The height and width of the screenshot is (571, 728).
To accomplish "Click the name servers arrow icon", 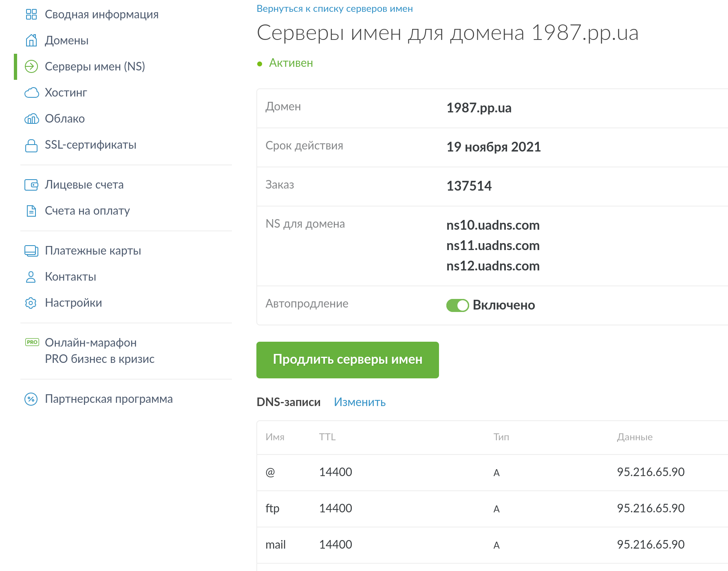I will tap(31, 66).
